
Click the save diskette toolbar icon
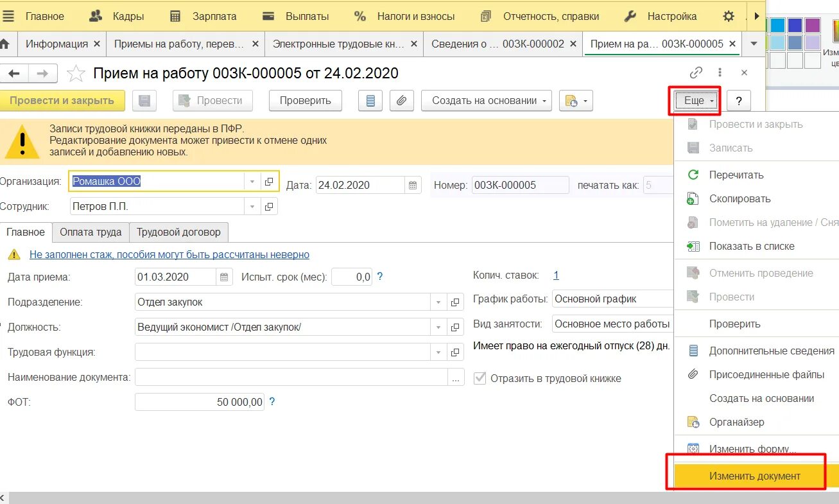tap(144, 101)
